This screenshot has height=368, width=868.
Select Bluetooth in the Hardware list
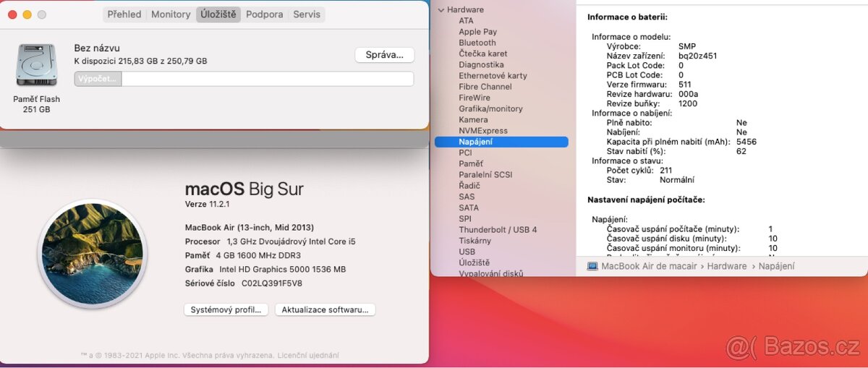477,43
